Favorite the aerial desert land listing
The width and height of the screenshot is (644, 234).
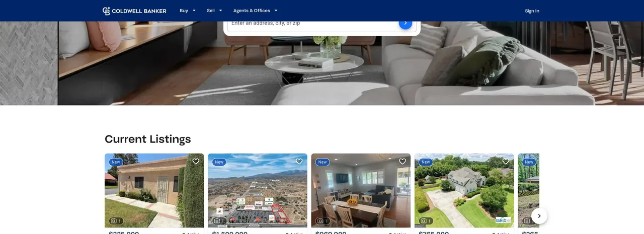point(299,162)
